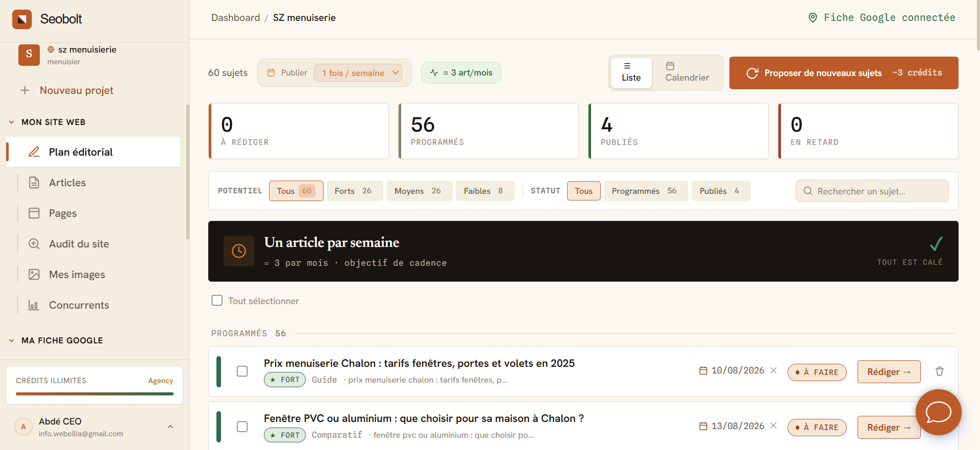
Task: Click the Pages layout icon
Action: point(34,213)
